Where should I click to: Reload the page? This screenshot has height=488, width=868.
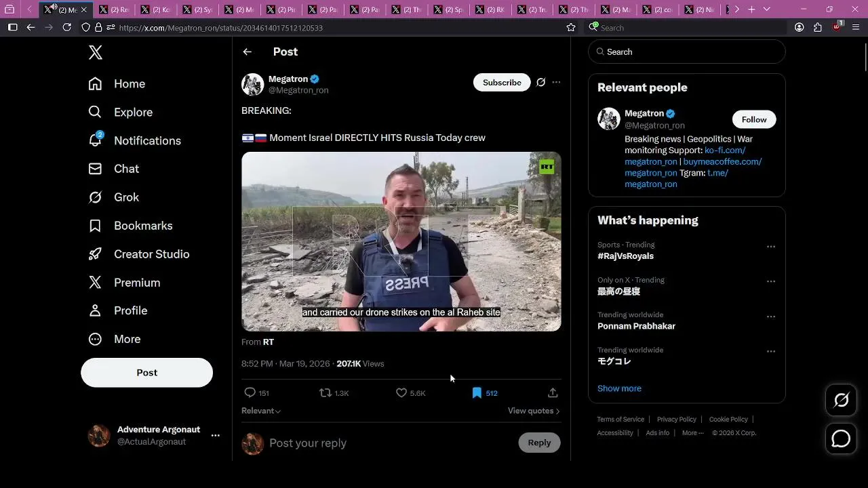tap(66, 28)
